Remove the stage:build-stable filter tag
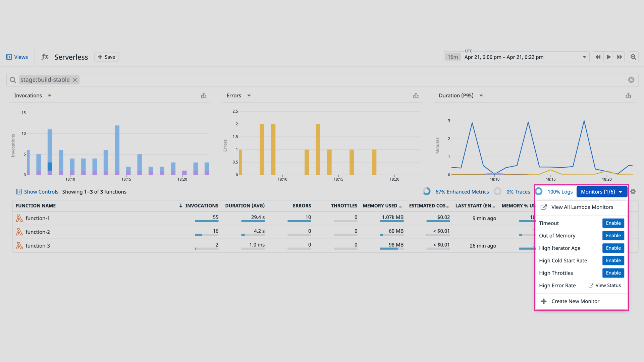The image size is (644, 362). (75, 80)
